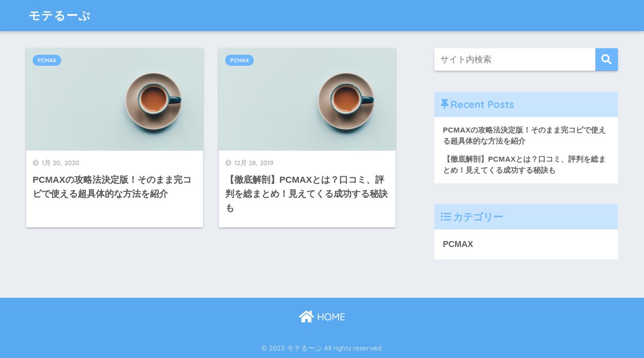Click clock icon next to 12月 28, 2019
Viewport: 644px width, 358px height.
pyautogui.click(x=228, y=163)
